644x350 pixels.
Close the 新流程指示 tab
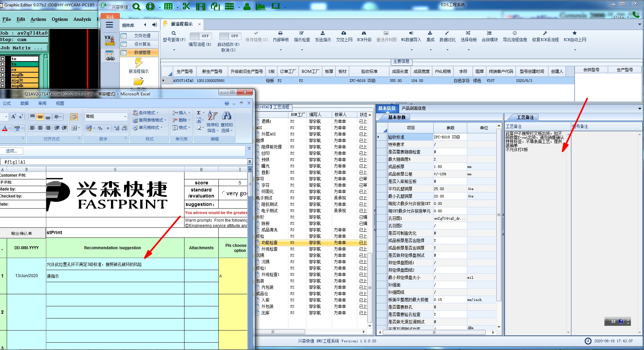click(x=199, y=24)
